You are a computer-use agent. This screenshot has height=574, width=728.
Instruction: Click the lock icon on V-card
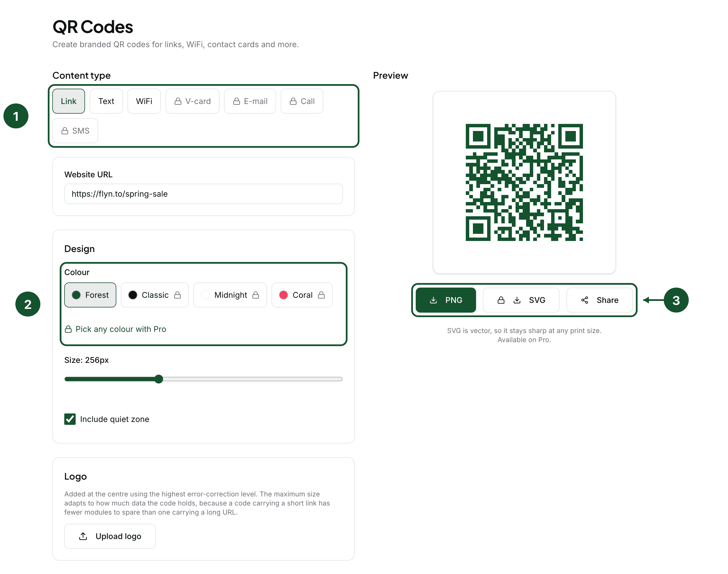point(178,101)
